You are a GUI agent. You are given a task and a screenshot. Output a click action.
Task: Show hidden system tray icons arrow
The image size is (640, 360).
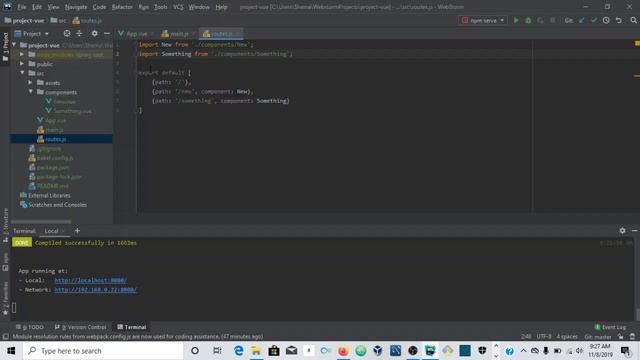pyautogui.click(x=523, y=351)
